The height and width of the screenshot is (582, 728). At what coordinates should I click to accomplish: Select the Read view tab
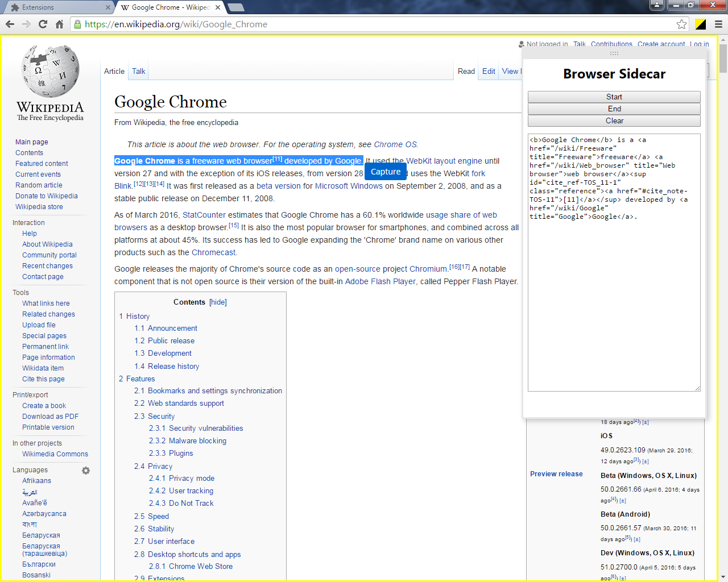click(466, 71)
